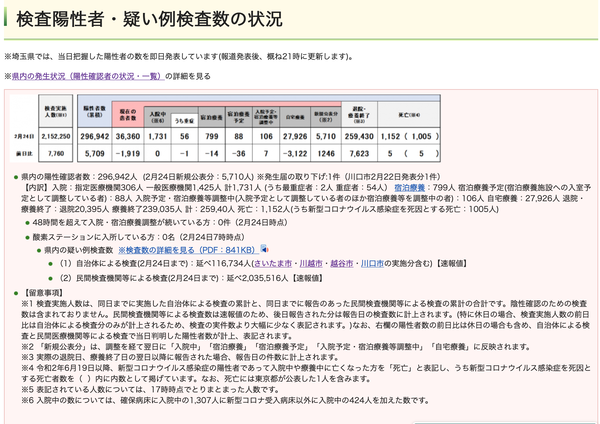This screenshot has height=424, width=600.
Task: Follow the 川口市 link
Action: tap(372, 264)
